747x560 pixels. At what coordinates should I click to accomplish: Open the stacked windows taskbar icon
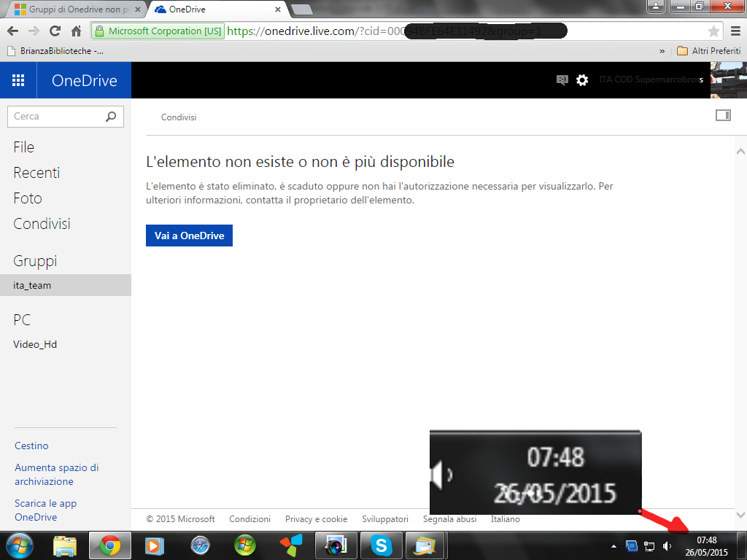[x=425, y=545]
